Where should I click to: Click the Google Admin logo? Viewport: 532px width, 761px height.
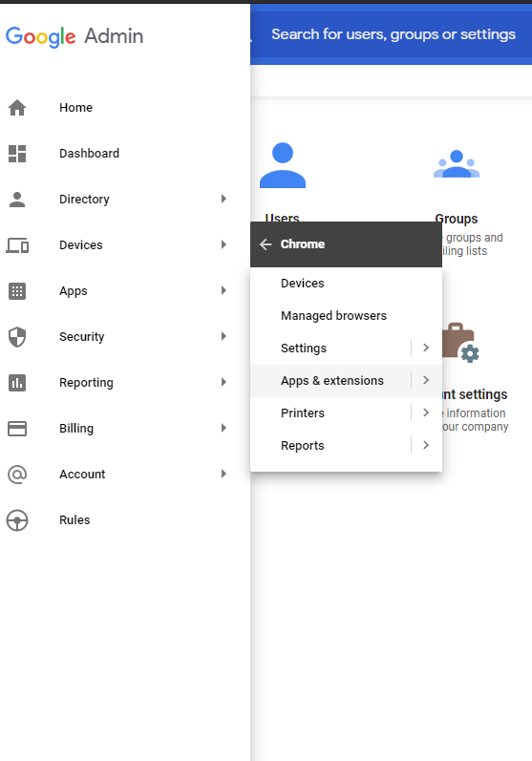click(74, 36)
